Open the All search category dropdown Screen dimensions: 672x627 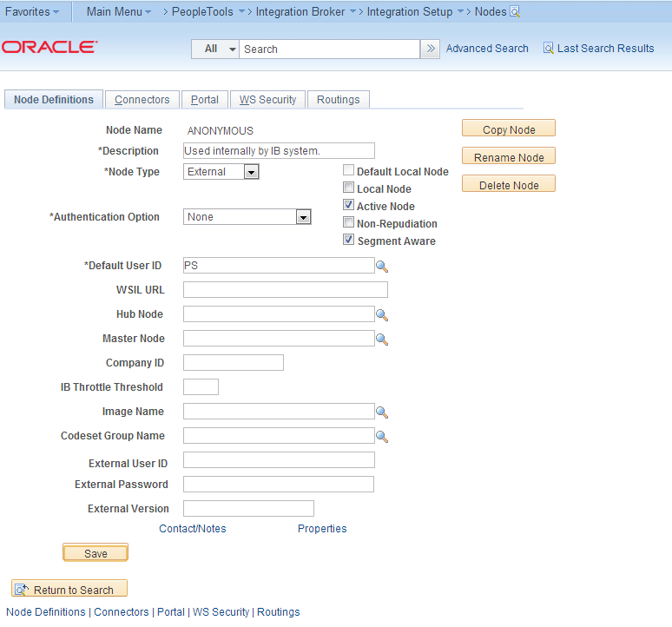[x=215, y=49]
